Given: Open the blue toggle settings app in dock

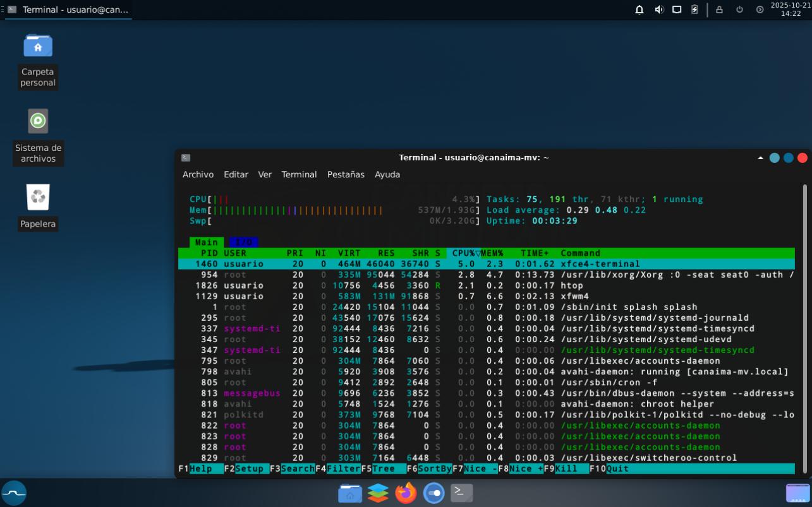Looking at the screenshot, I should pos(433,492).
